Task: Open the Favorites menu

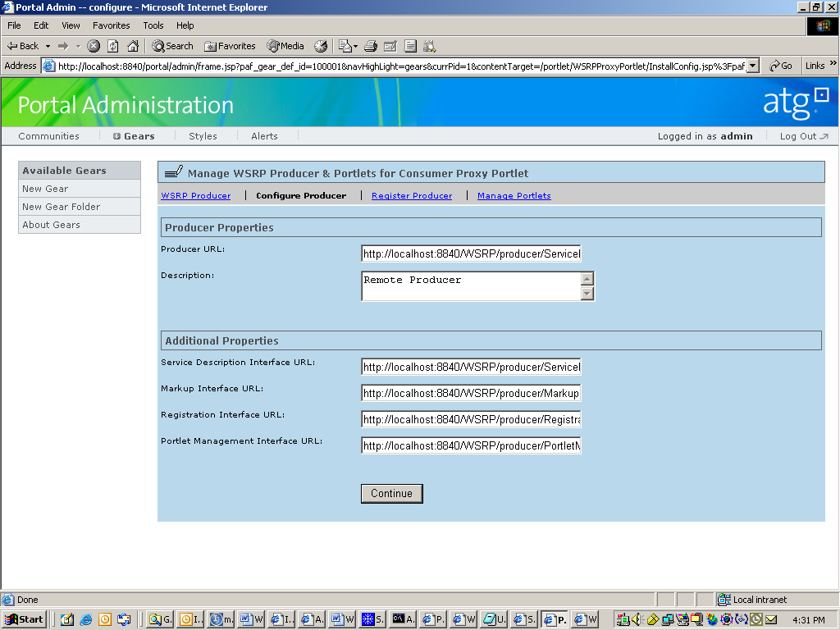Action: point(111,25)
